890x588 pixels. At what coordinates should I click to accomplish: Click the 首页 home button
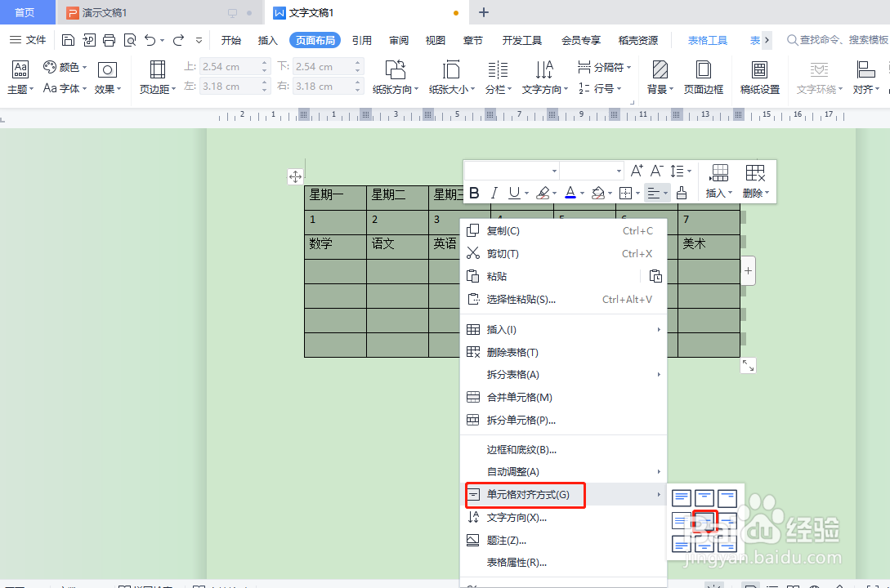tap(26, 12)
